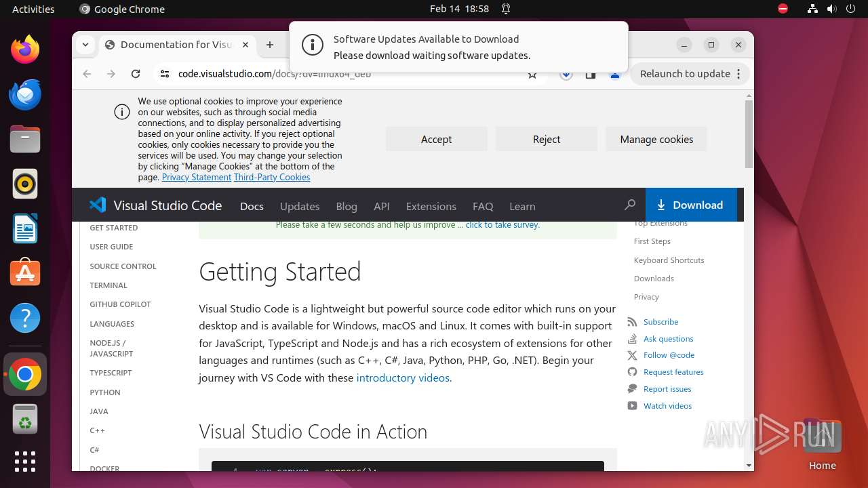
Task: Expand USER GUIDE docs section
Action: pos(111,247)
